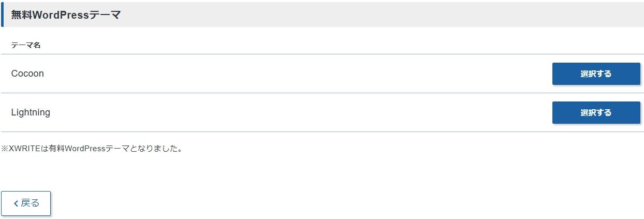Click the blue accent bar beside the heading

point(2,14)
